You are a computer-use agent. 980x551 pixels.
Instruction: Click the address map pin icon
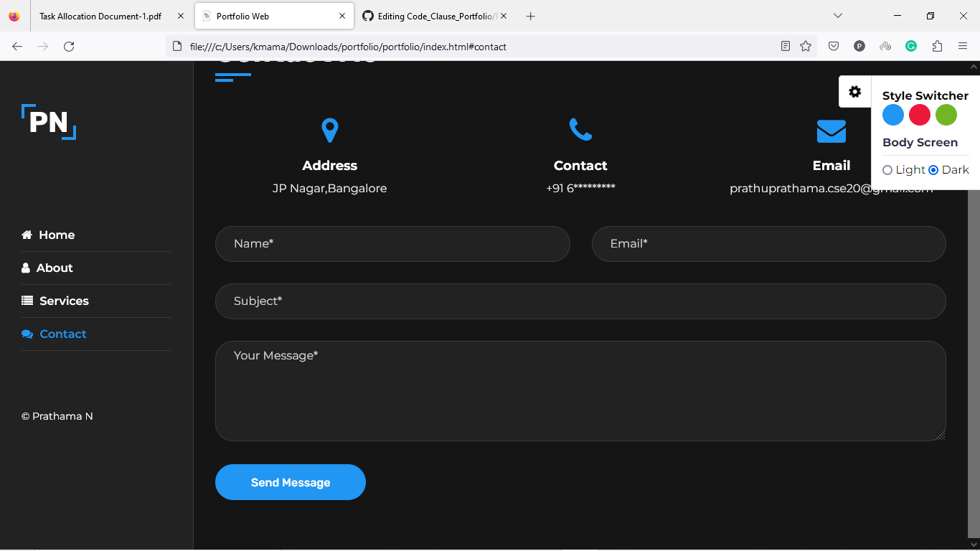coord(329,131)
